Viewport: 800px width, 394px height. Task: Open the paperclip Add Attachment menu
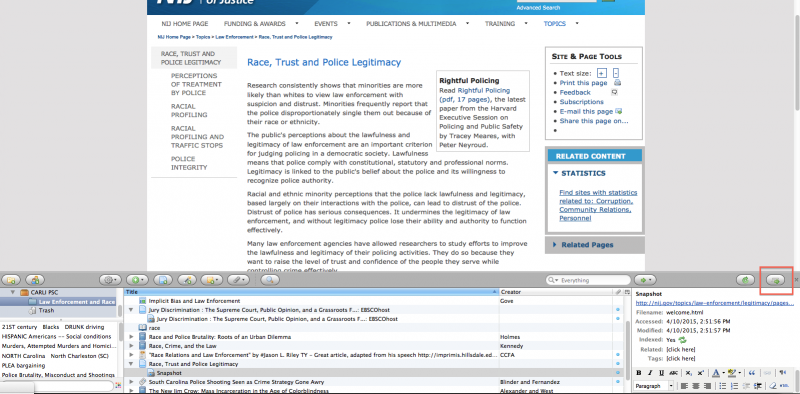click(239, 280)
